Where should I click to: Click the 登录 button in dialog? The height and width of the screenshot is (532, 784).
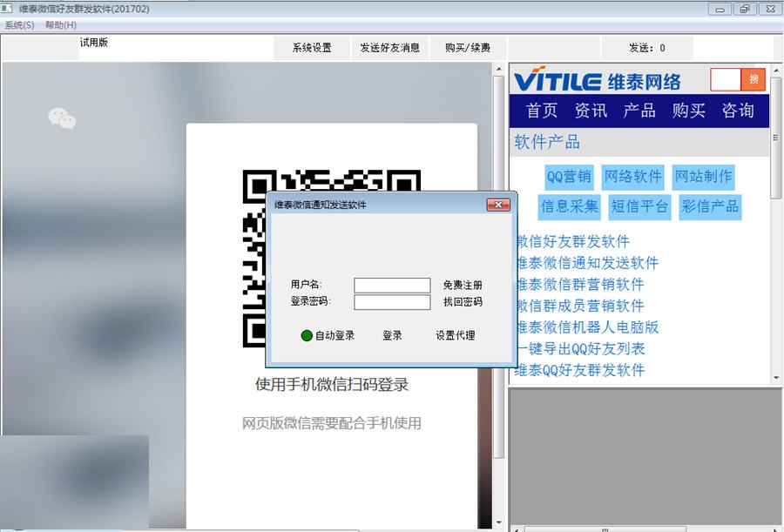click(x=392, y=335)
